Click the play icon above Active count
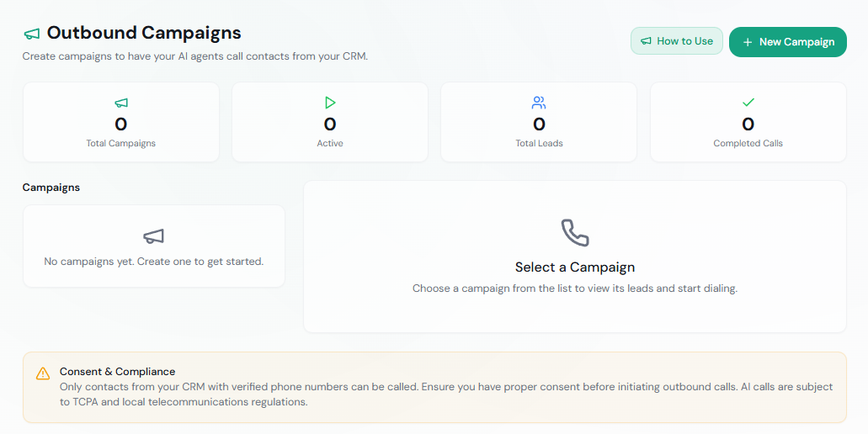868x434 pixels. coord(330,103)
